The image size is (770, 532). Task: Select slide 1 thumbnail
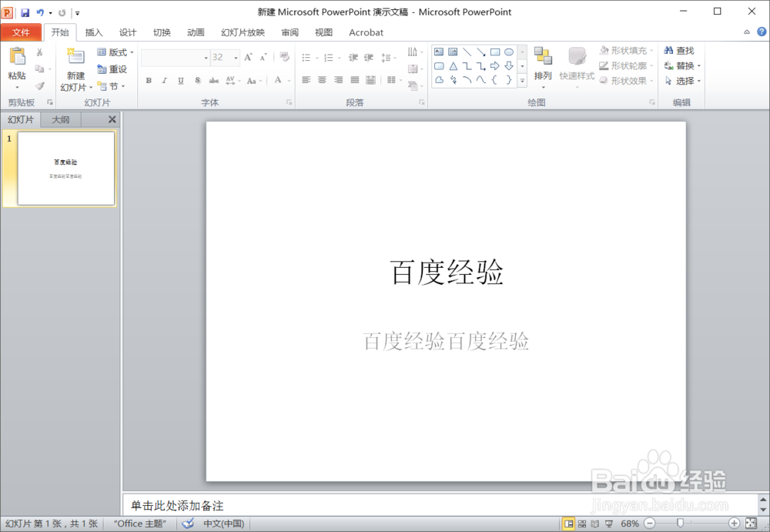[x=65, y=168]
